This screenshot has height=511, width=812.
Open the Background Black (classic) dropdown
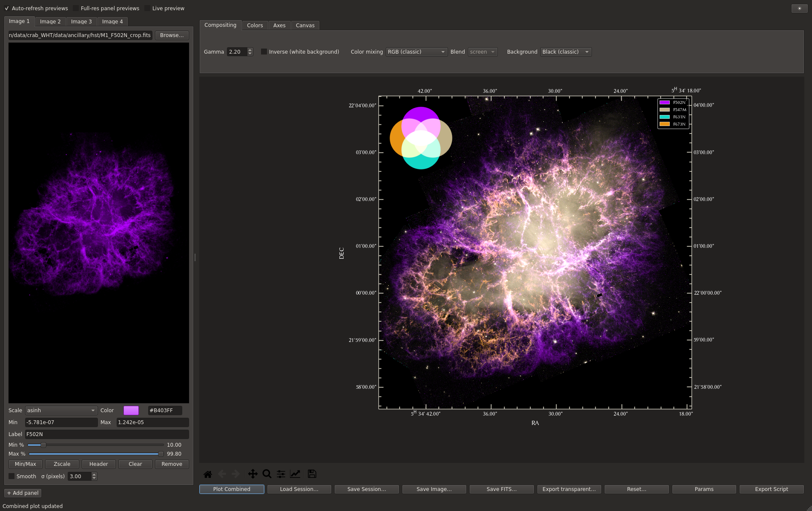565,52
